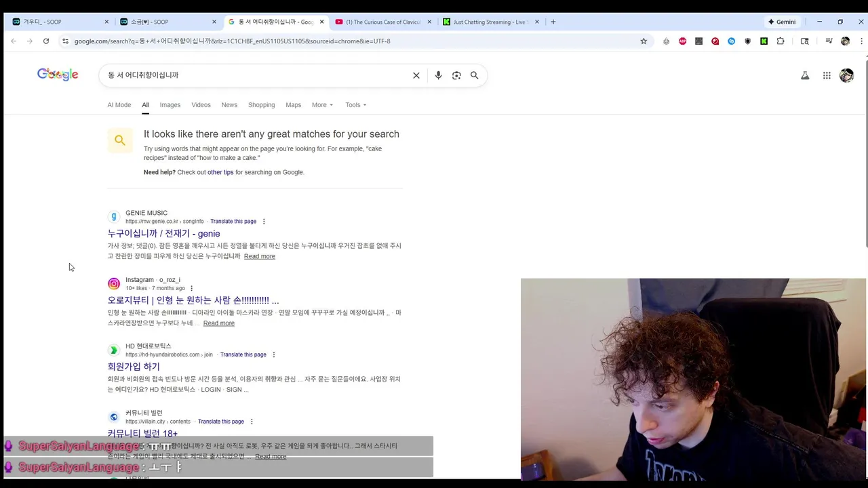This screenshot has height=488, width=868.
Task: Open the 오로지뷰티 Instagram result
Action: (x=193, y=300)
